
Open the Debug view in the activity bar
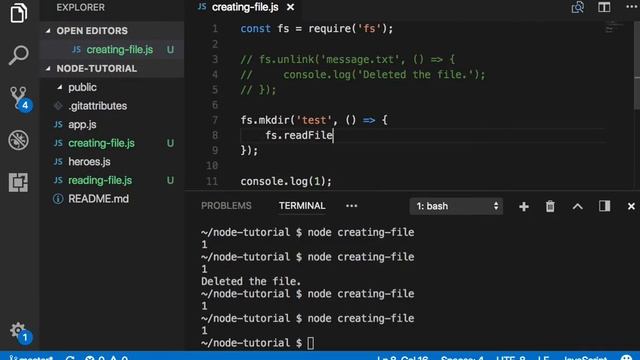coord(18,140)
